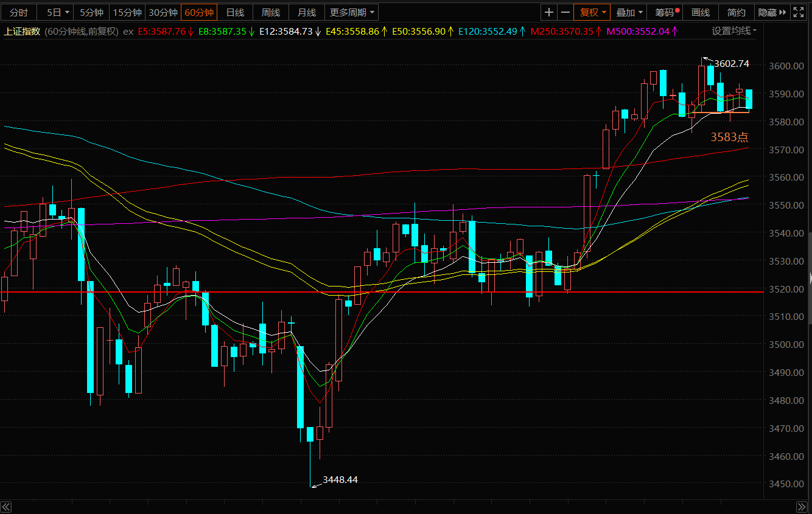Activate the 画线 drawing tools
Screen dimensions: 812x514
tap(701, 12)
